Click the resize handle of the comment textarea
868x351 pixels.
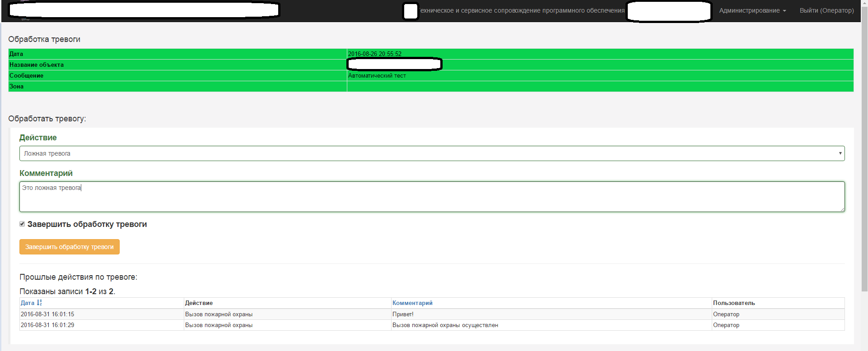tap(842, 209)
